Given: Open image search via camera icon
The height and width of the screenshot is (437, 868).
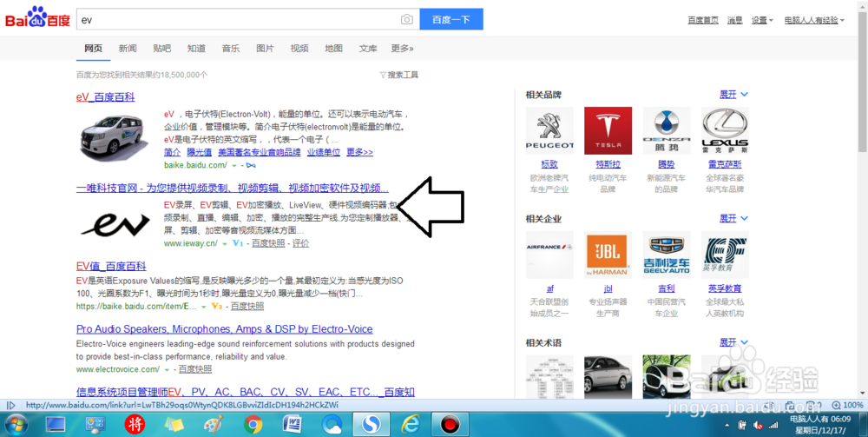Looking at the screenshot, I should [x=407, y=19].
